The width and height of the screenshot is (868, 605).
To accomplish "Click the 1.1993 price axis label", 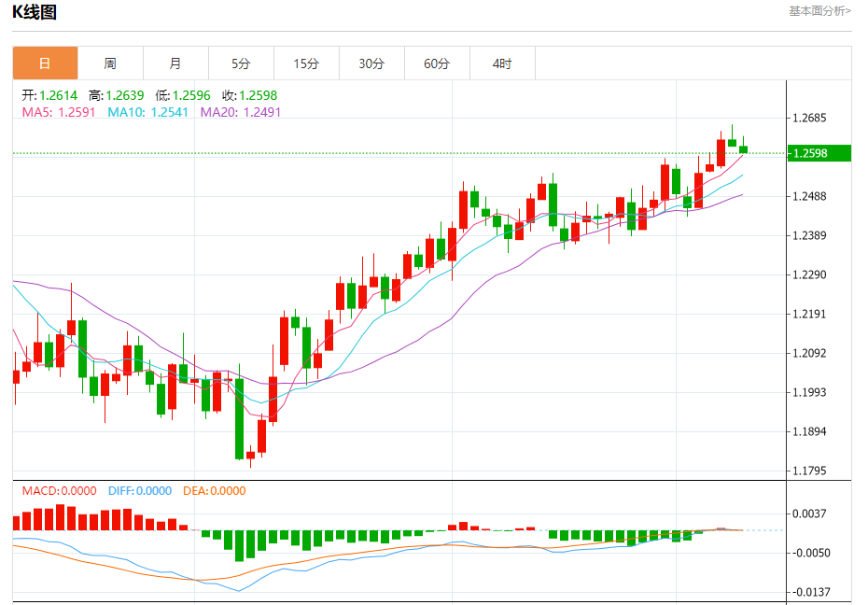I will pos(809,392).
